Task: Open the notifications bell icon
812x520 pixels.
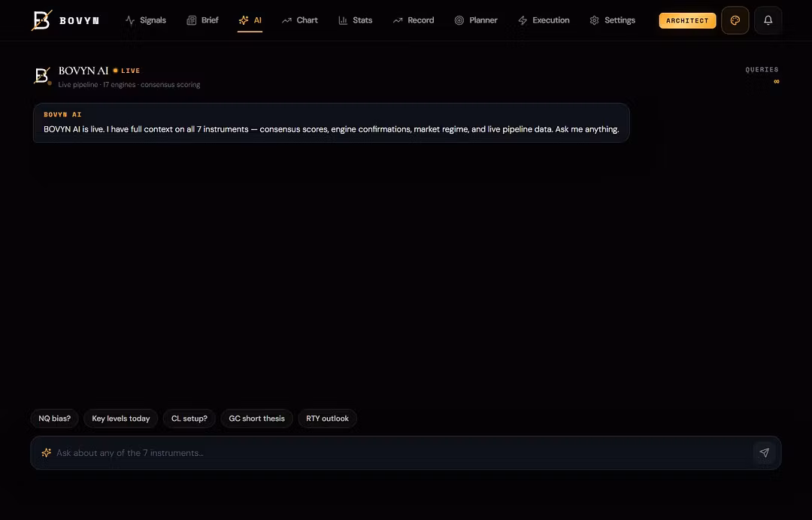Action: pos(768,20)
